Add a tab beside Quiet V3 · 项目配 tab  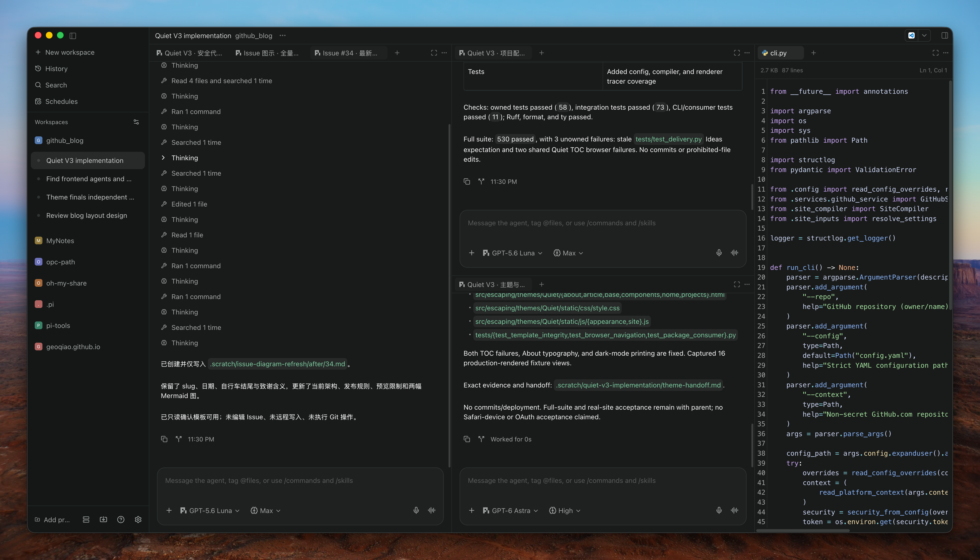[542, 53]
